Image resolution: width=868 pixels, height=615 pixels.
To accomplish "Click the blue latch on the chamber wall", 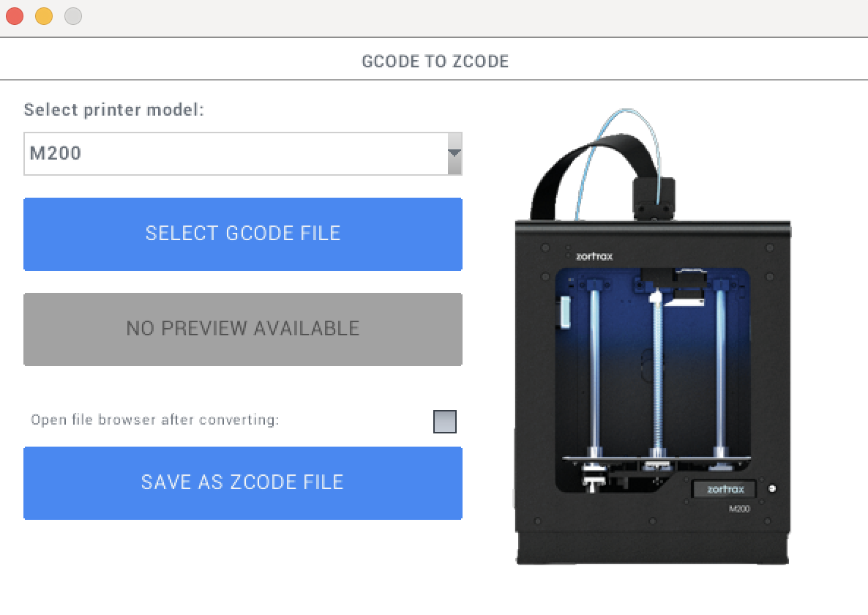I will point(564,313).
